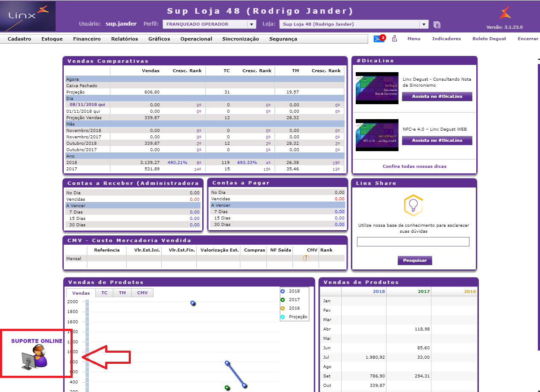Screen dimensions: 540x392
Task: Click the 3.139,27 sales value for 2018
Action: [x=150, y=162]
